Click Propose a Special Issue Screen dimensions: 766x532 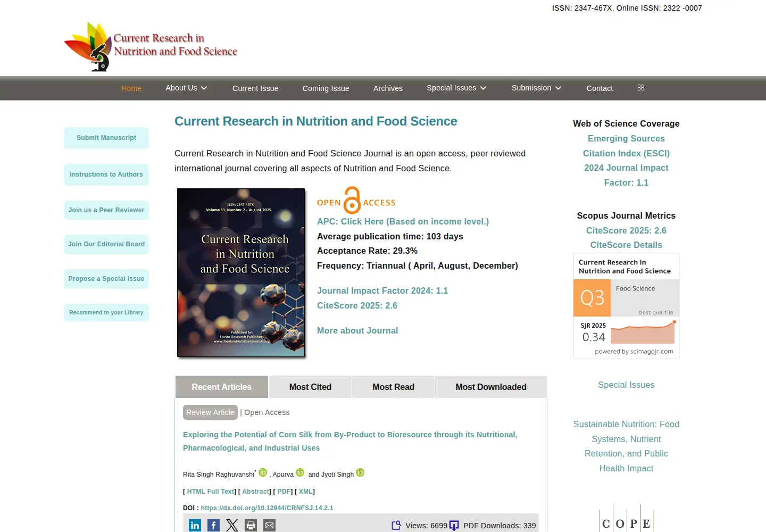[106, 279]
